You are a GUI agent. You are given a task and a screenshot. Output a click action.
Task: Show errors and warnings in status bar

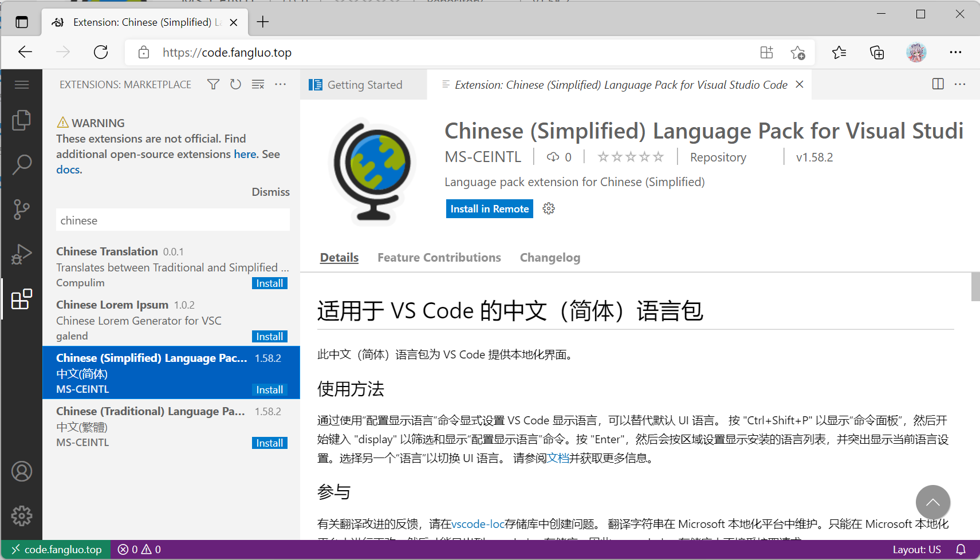139,550
